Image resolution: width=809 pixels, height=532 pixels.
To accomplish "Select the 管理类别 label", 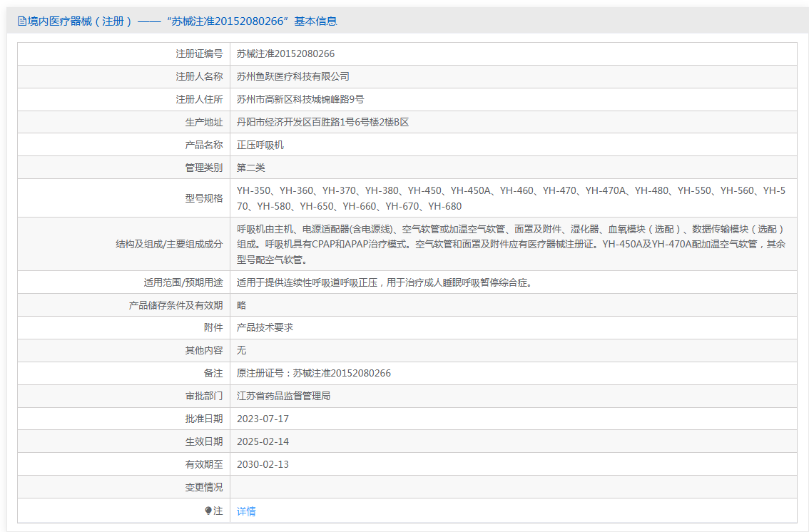I will pyautogui.click(x=204, y=168).
